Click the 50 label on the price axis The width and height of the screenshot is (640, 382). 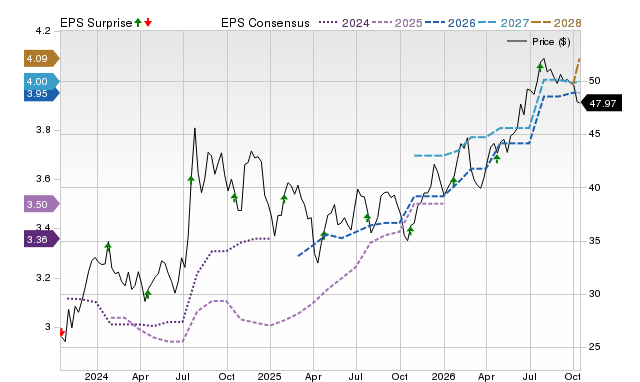click(594, 81)
